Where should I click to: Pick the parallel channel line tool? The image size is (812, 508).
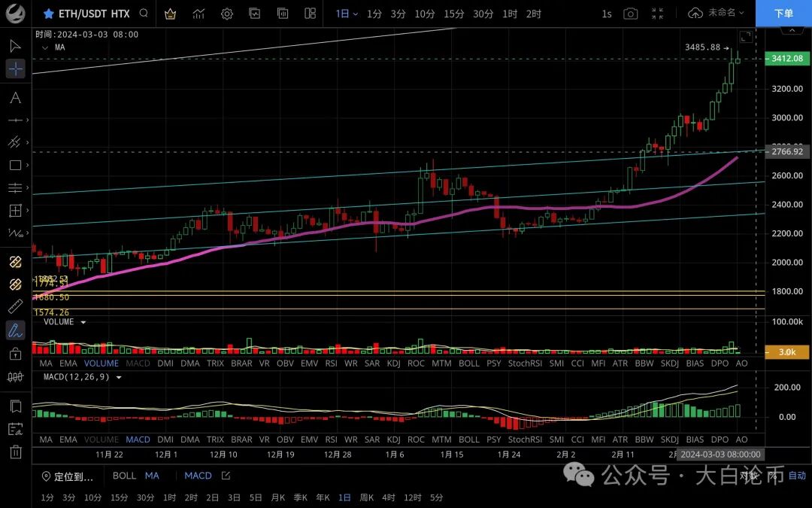(15, 142)
